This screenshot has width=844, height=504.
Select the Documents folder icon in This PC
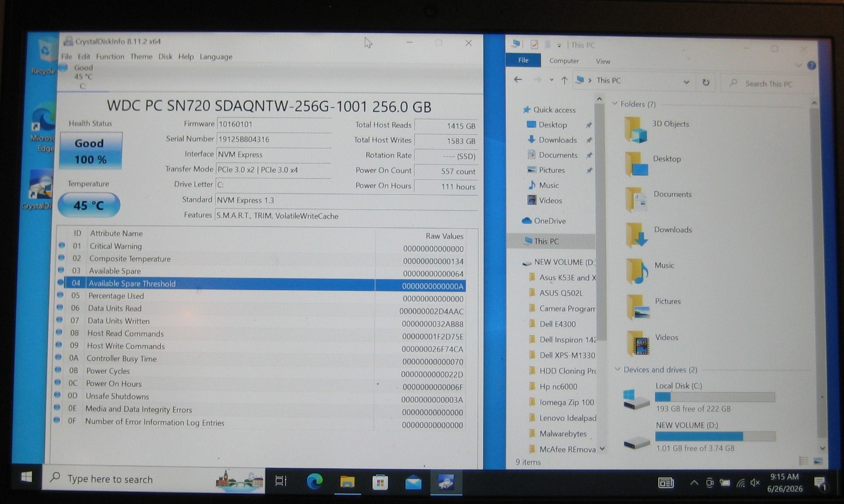point(636,200)
